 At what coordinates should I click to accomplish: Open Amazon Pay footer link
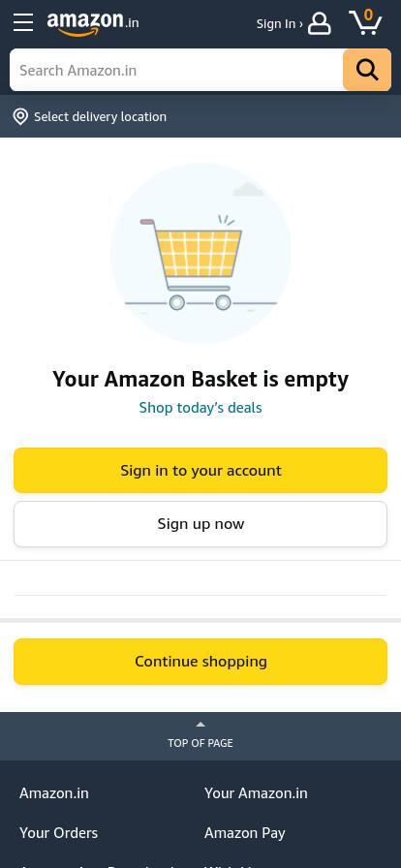245,832
